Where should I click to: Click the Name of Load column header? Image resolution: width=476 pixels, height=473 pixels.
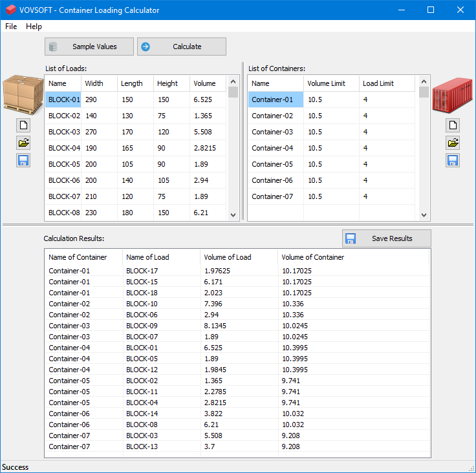[x=161, y=257]
